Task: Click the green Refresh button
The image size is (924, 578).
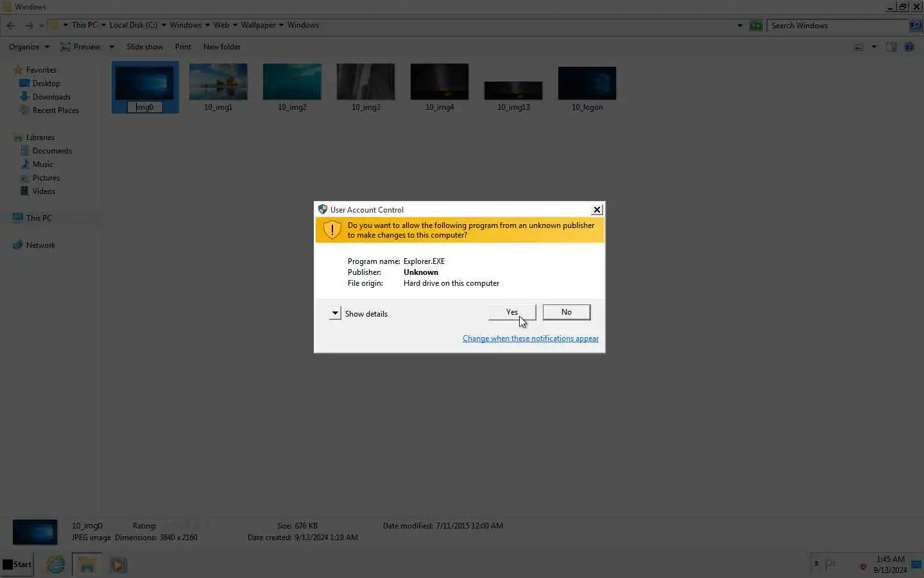Action: 756,26
